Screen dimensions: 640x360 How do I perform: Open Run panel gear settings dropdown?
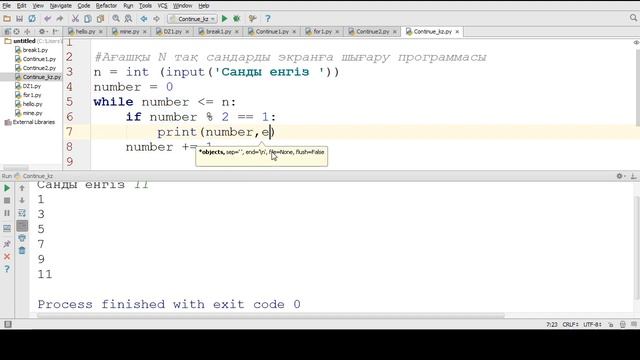click(620, 176)
